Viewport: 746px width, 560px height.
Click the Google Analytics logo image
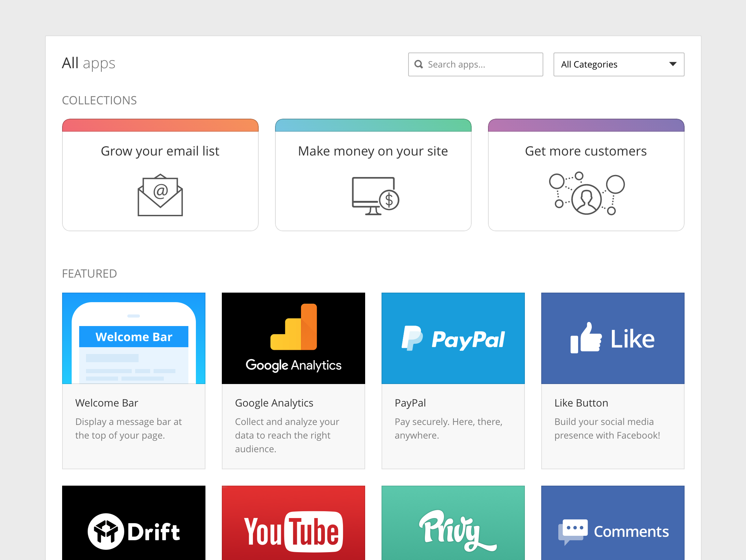click(x=293, y=338)
